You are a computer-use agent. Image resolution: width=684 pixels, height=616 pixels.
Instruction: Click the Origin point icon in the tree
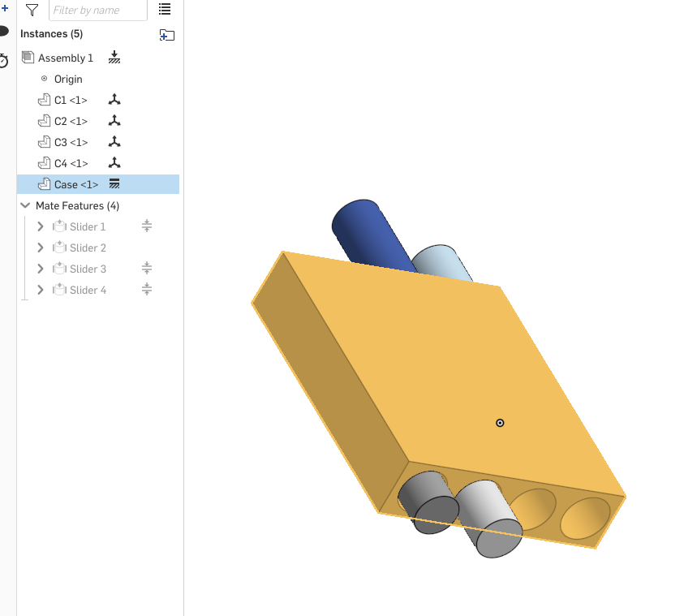pyautogui.click(x=44, y=79)
